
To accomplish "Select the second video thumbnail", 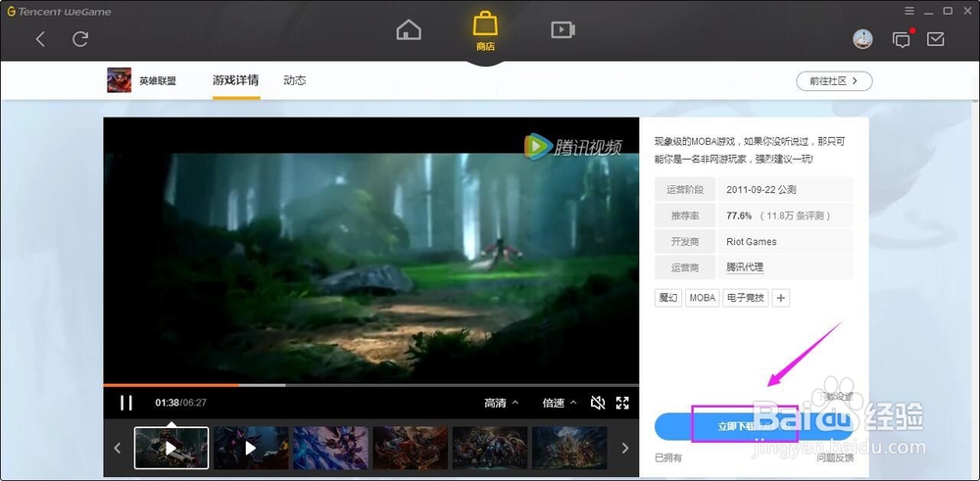I will coord(251,448).
